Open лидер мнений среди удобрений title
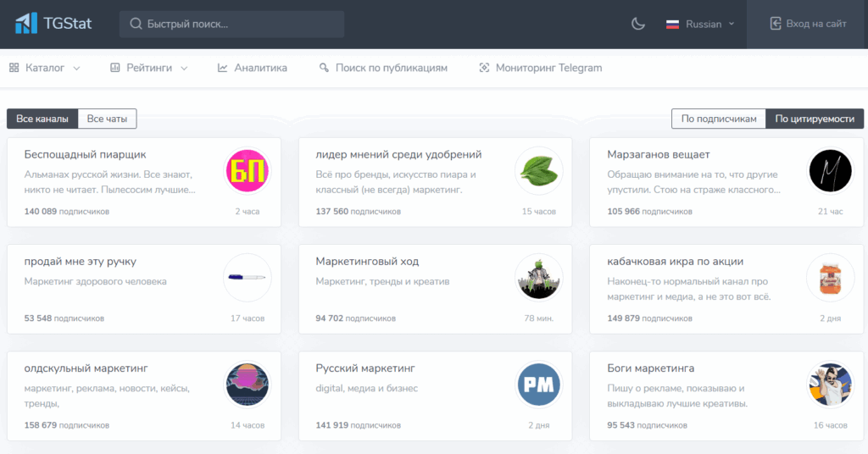The image size is (868, 454). tap(398, 155)
